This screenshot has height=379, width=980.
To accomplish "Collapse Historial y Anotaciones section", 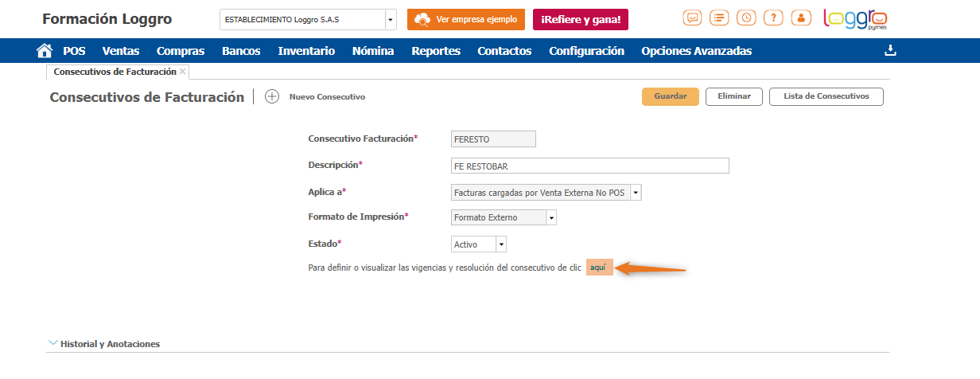I will [x=53, y=343].
